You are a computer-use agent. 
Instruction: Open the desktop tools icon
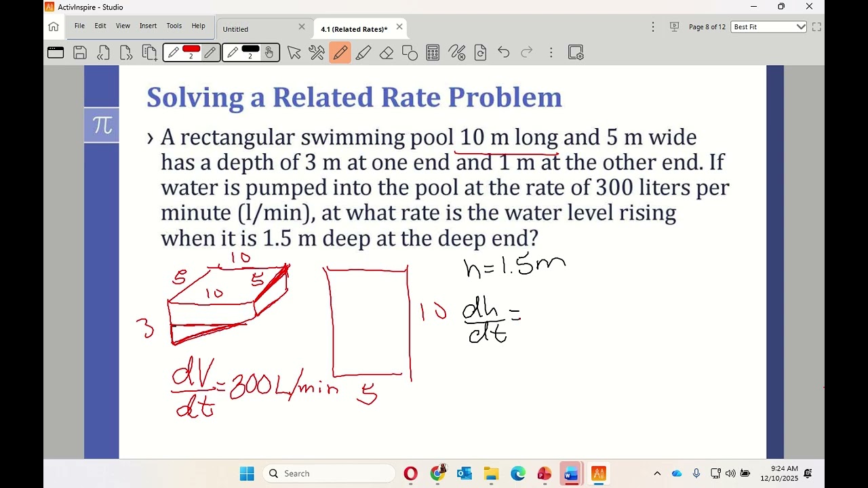(x=317, y=53)
